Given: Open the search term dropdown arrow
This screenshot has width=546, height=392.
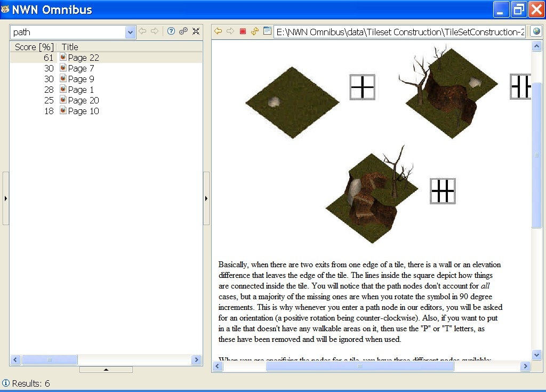Looking at the screenshot, I should click(131, 33).
